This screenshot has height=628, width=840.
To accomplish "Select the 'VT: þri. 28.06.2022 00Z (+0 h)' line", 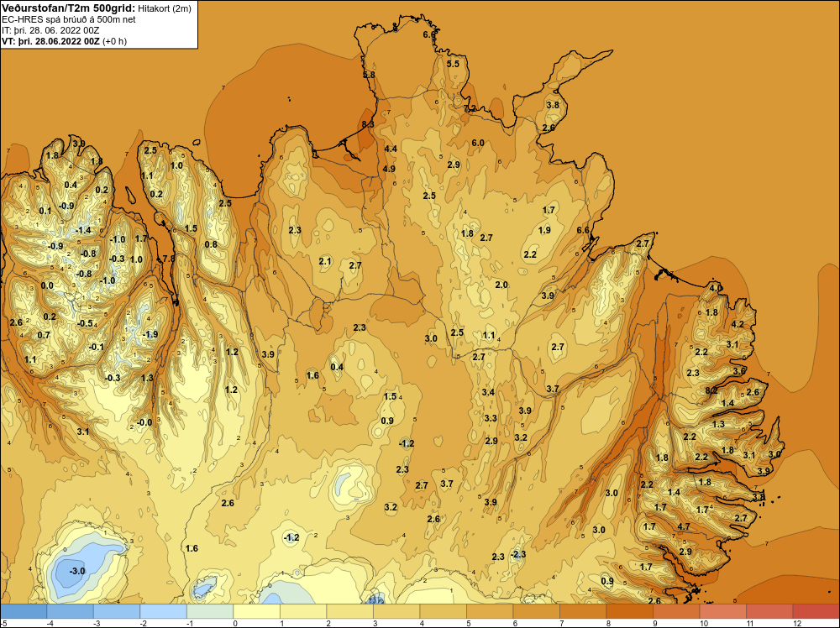I will tap(65, 41).
